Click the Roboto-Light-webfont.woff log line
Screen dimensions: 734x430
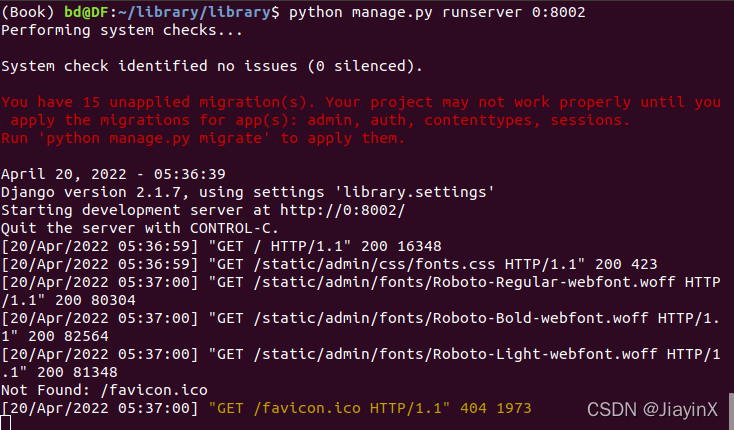point(360,363)
